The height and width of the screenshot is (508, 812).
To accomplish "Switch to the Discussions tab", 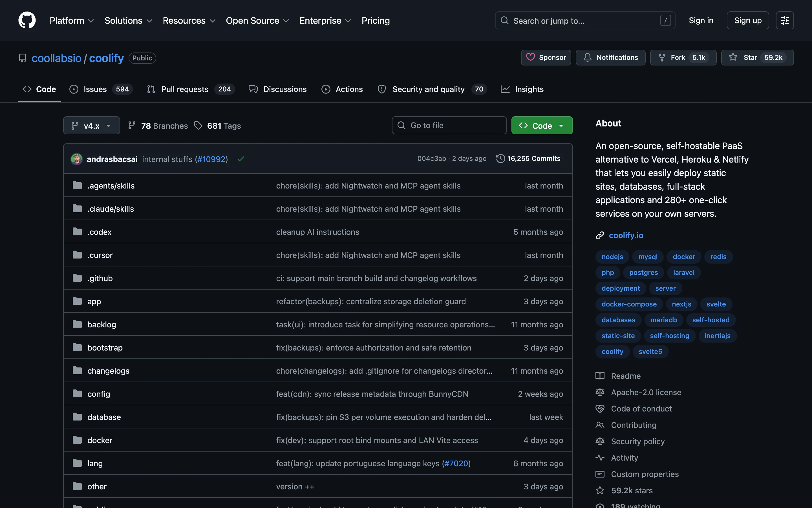I will (277, 89).
